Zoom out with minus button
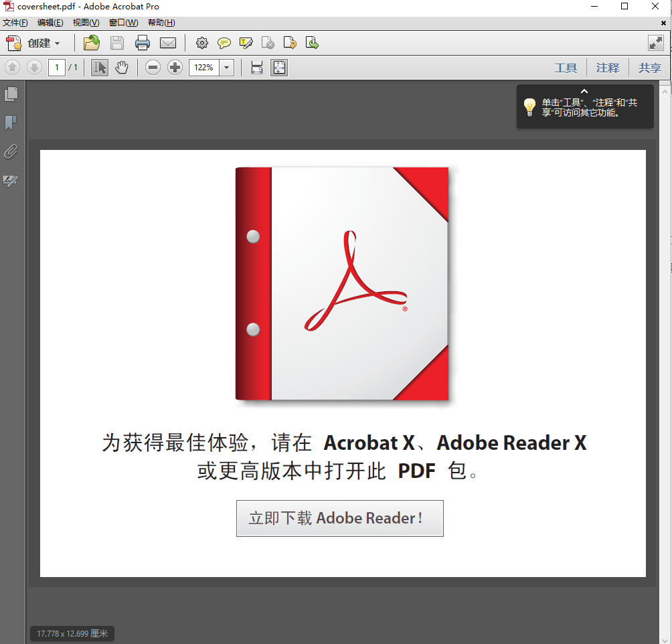The width and height of the screenshot is (672, 644). 153,68
